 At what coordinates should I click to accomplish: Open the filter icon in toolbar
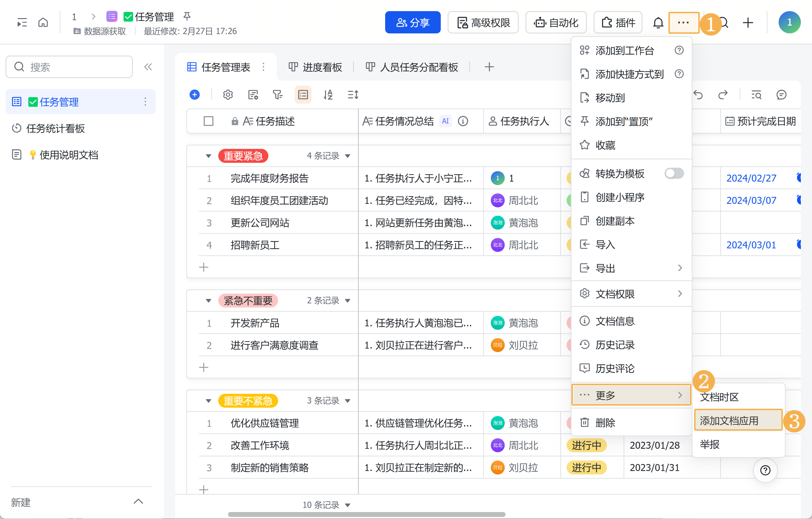[278, 95]
